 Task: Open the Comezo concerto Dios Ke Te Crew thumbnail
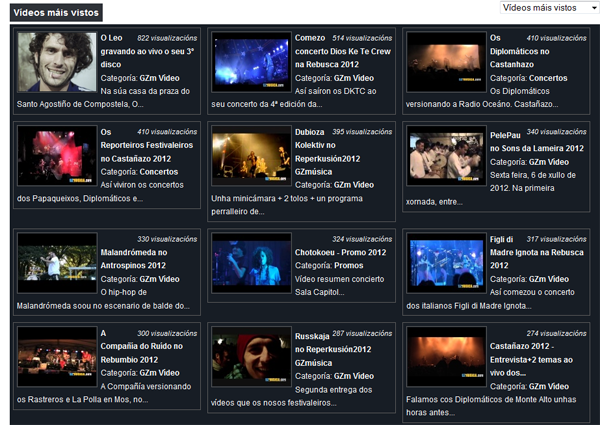click(251, 62)
